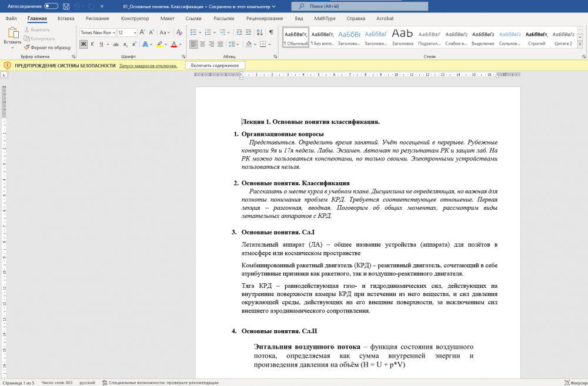The width and height of the screenshot is (588, 386).
Task: Toggle italic formatting (К)
Action: (92, 44)
